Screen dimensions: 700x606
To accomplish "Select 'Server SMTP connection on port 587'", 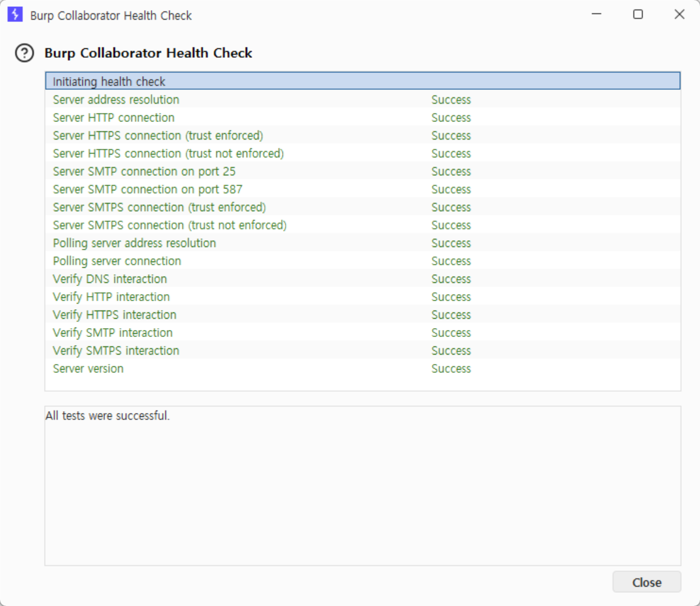I will pyautogui.click(x=363, y=189).
